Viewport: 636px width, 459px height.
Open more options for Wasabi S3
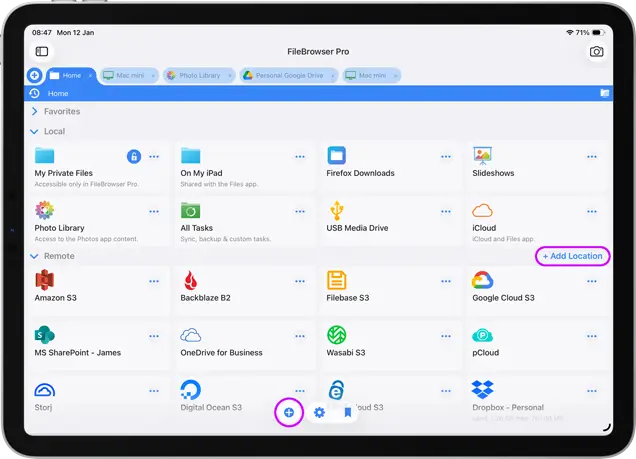(446, 336)
